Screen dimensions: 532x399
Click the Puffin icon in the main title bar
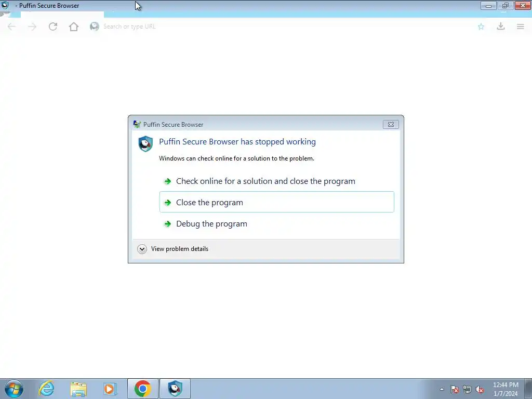point(5,5)
